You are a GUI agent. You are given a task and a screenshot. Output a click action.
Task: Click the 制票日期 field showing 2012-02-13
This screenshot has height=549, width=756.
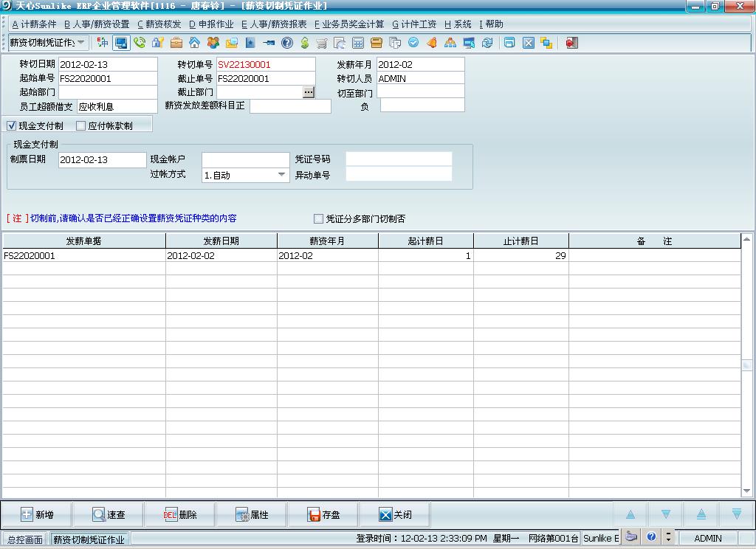click(x=102, y=159)
